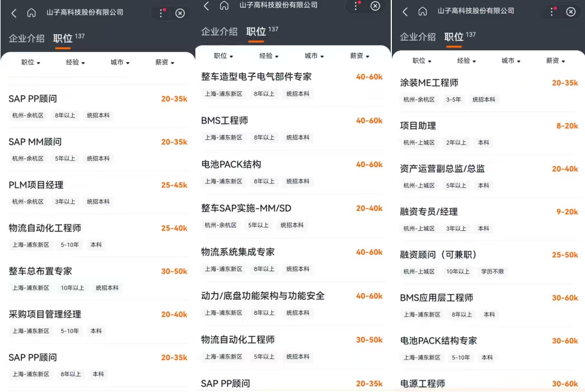Viewport: 585px width, 392px height.
Task: Expand the 薪资 filter in the left panel
Action: pos(165,62)
